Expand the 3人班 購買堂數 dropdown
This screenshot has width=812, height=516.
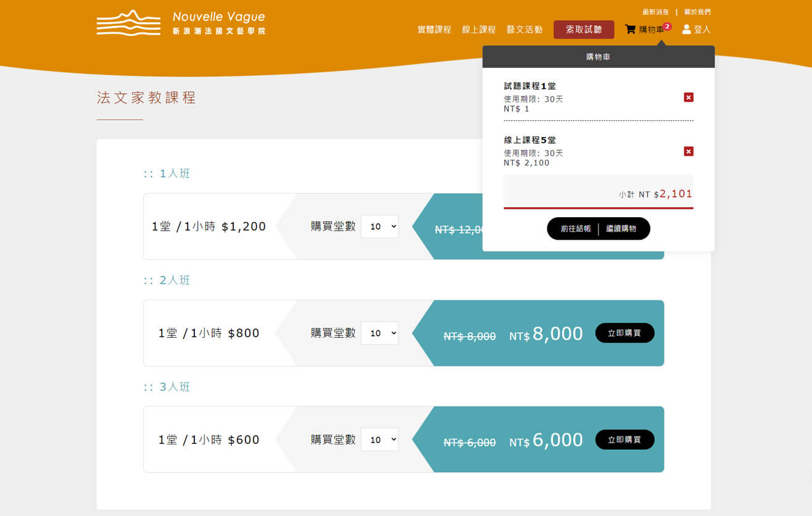pyautogui.click(x=379, y=439)
